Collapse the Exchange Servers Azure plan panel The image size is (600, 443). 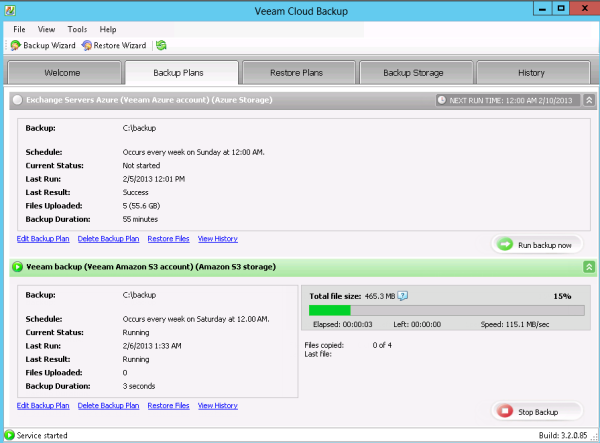pyautogui.click(x=589, y=100)
